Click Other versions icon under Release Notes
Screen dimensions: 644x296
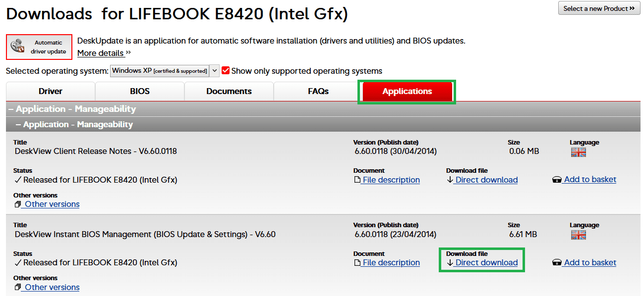click(x=18, y=204)
